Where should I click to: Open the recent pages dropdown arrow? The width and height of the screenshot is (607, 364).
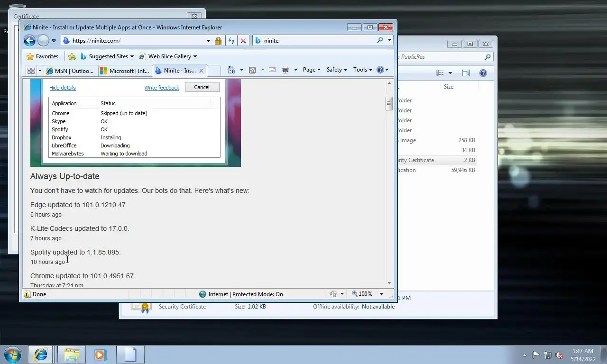[54, 41]
